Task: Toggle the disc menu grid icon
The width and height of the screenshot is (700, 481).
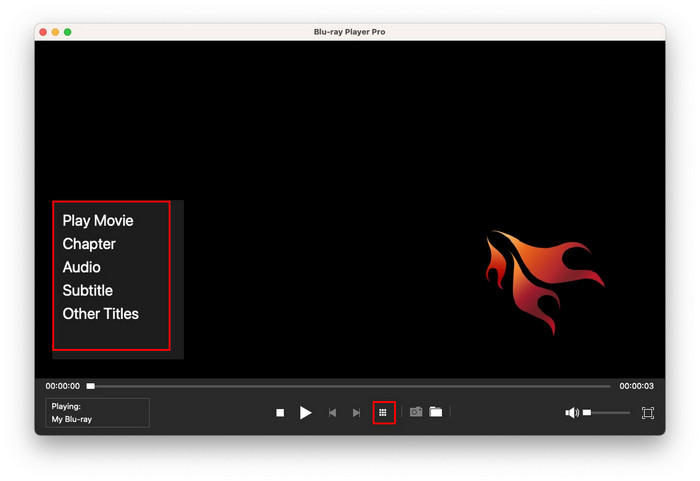Action: 383,412
